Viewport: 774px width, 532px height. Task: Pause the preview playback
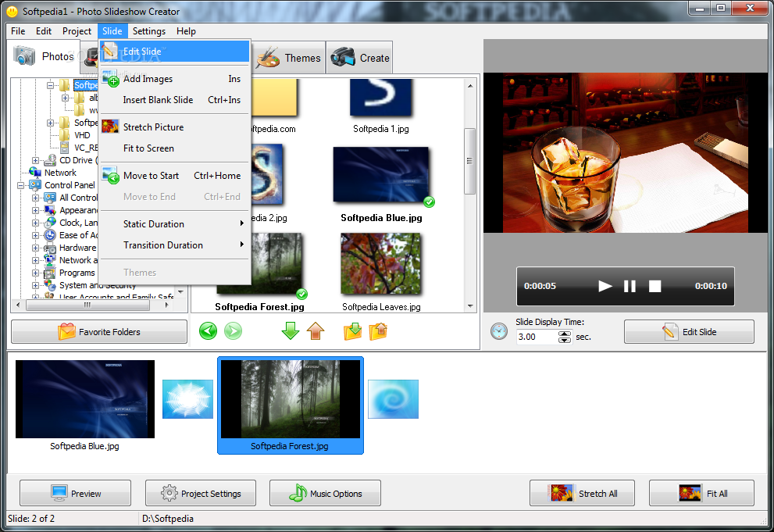click(x=630, y=286)
